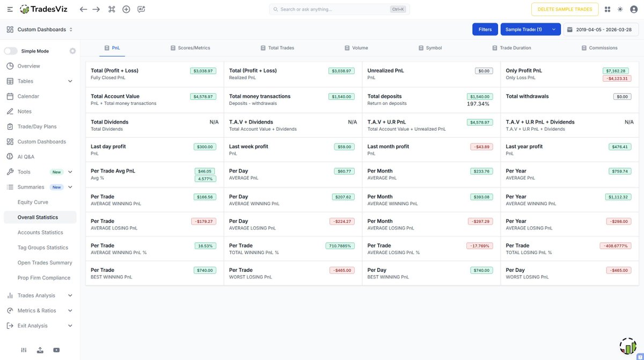Switch to the Scores/Metrics tab

(190, 48)
